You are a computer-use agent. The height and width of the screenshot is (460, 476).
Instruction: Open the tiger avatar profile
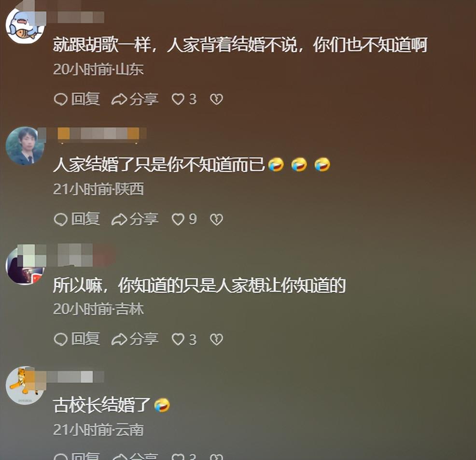pyautogui.click(x=25, y=386)
